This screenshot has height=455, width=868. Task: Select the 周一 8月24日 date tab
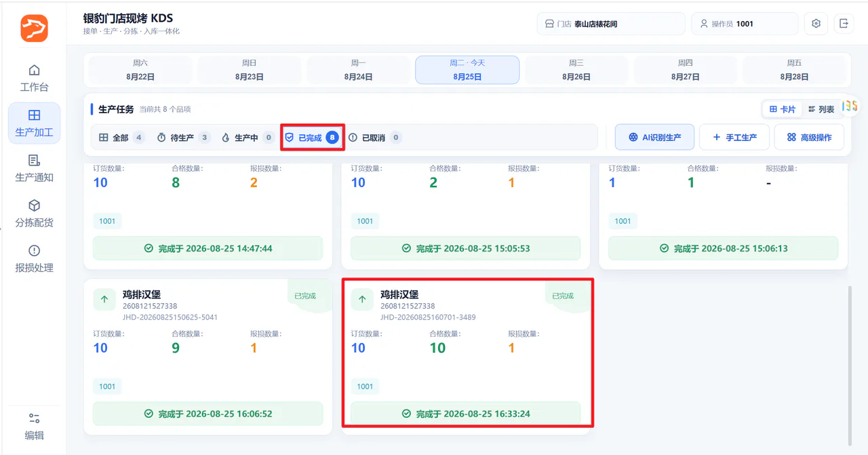pyautogui.click(x=358, y=70)
